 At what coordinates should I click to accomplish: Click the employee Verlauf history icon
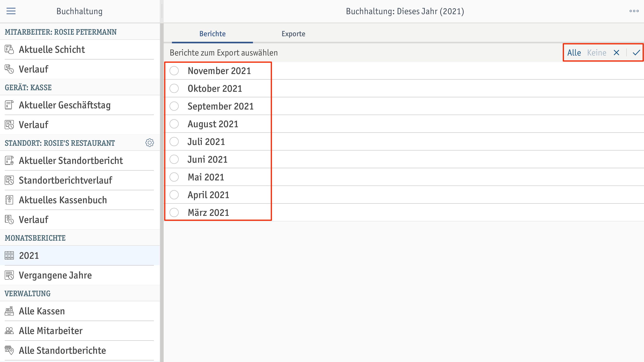(9, 69)
